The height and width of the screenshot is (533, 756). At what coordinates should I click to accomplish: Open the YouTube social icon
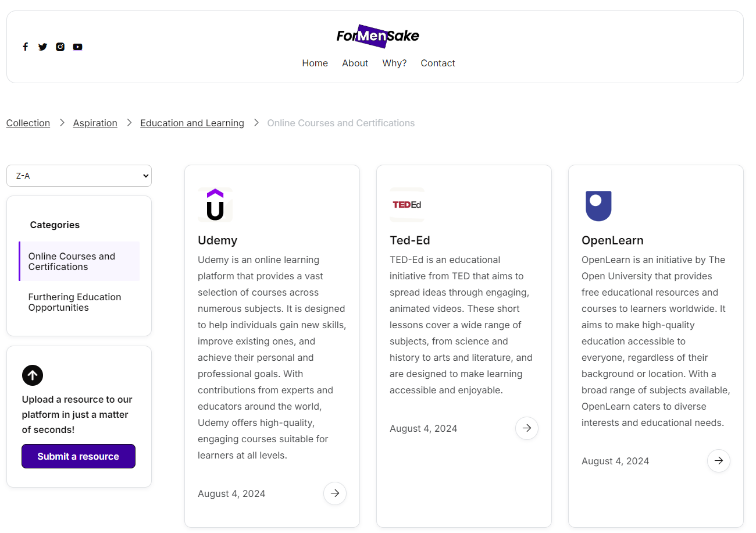pyautogui.click(x=77, y=47)
